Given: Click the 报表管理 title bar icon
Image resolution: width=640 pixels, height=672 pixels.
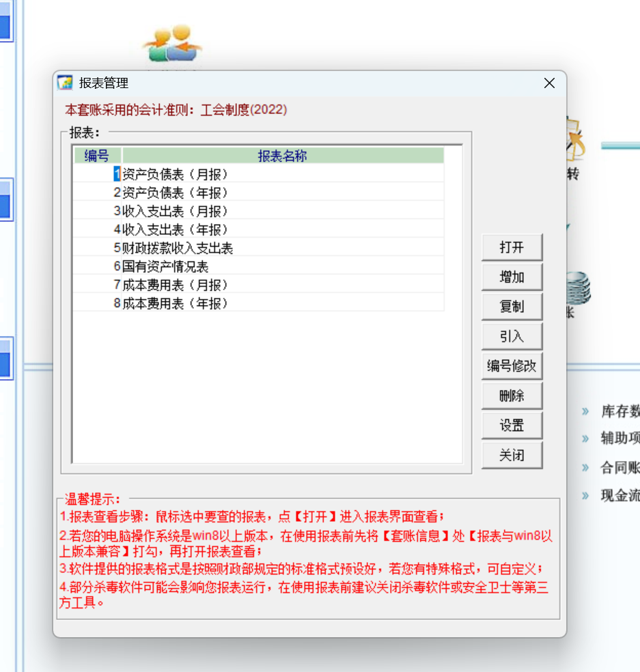Looking at the screenshot, I should click(x=65, y=83).
